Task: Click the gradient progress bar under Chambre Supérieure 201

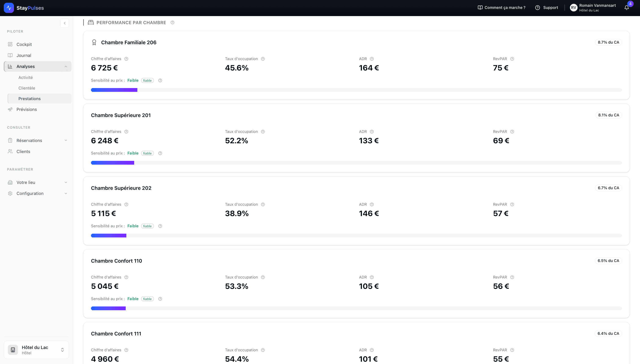Action: click(x=113, y=163)
